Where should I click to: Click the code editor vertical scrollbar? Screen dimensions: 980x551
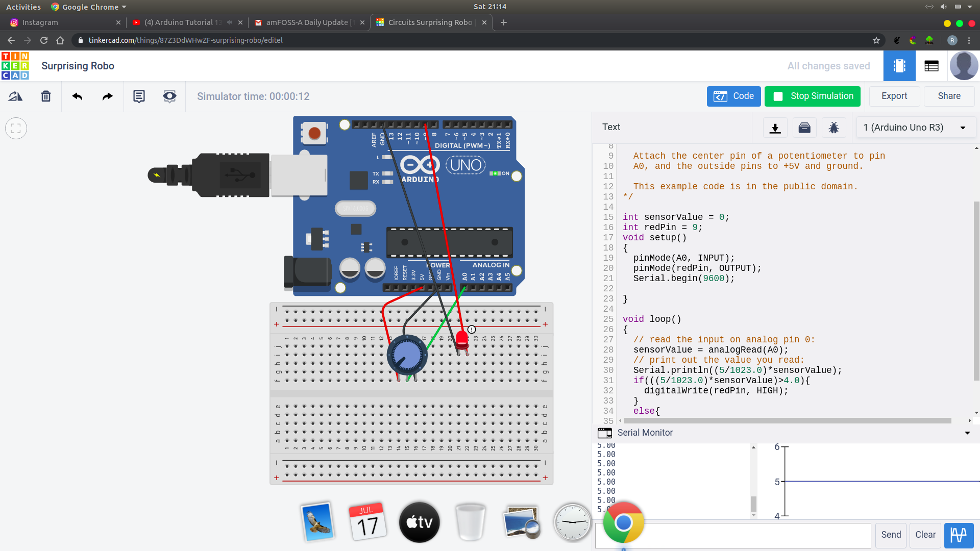coord(976,291)
